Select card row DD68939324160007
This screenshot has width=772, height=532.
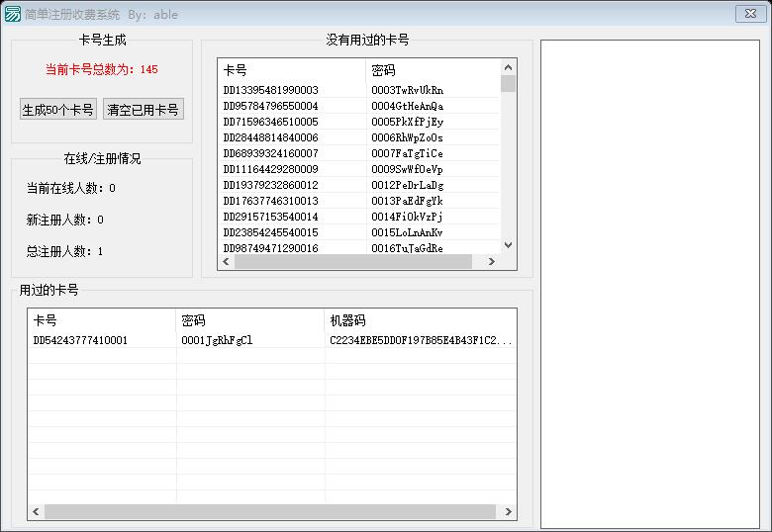pyautogui.click(x=271, y=153)
